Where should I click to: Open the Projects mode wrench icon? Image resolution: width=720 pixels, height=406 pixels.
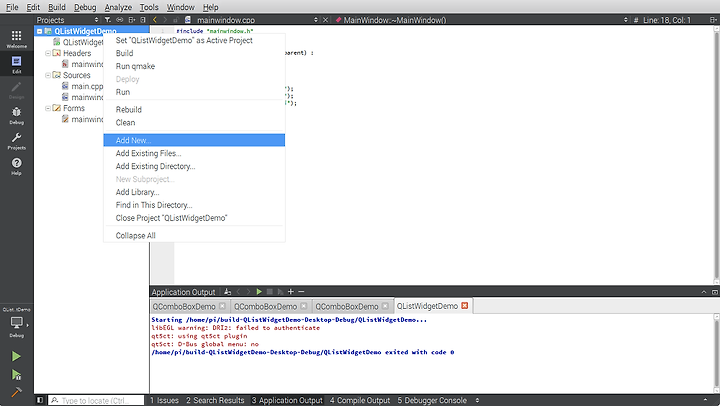[17, 141]
